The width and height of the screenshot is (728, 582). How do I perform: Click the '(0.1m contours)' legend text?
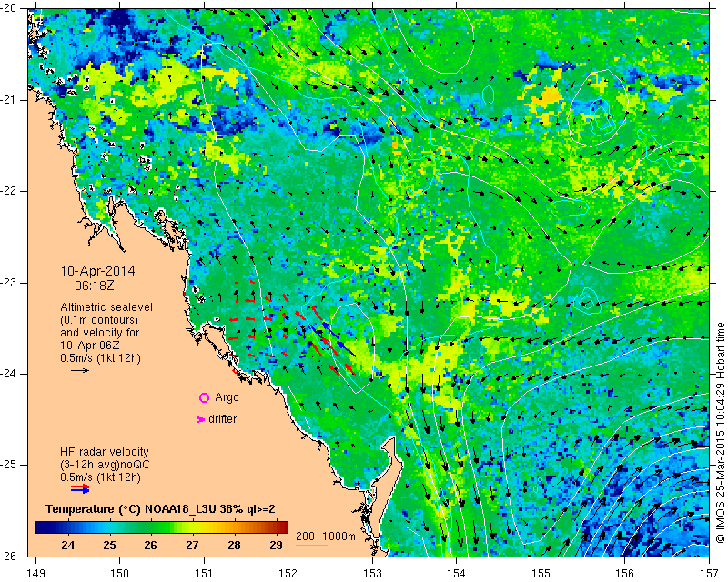[99, 320]
